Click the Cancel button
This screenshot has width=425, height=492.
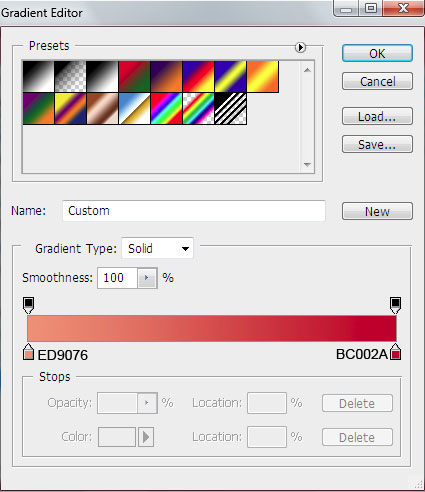pos(377,81)
